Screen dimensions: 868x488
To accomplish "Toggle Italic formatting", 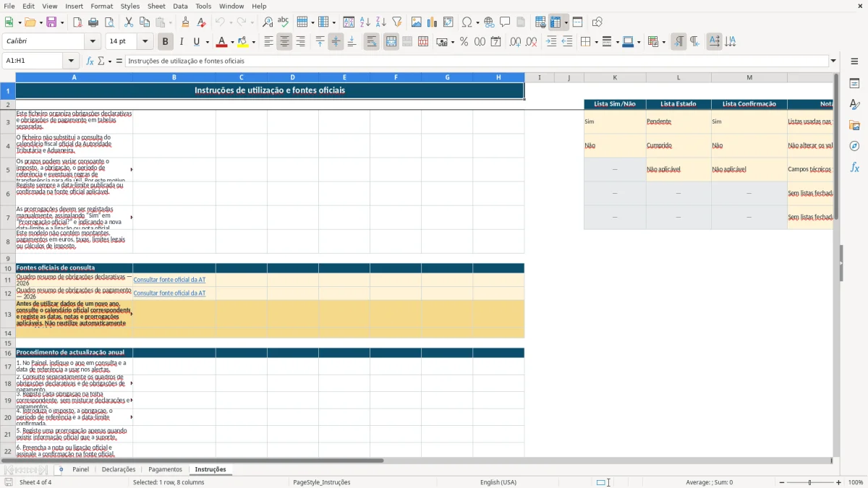I will 182,42.
